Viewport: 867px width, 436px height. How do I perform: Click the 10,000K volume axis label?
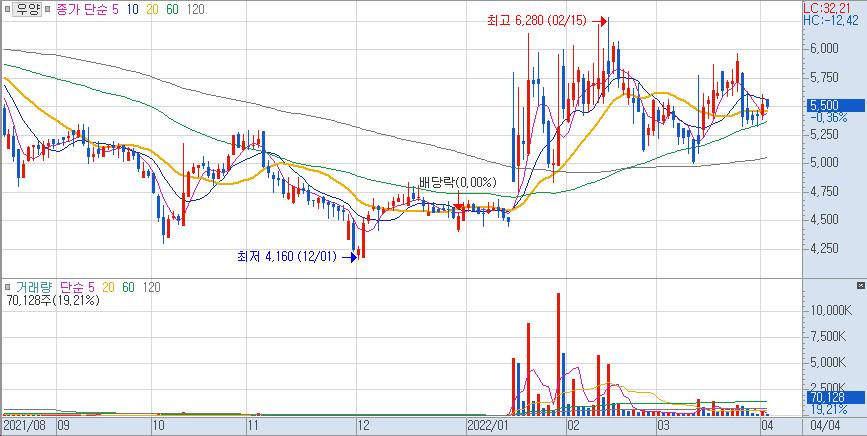(832, 311)
